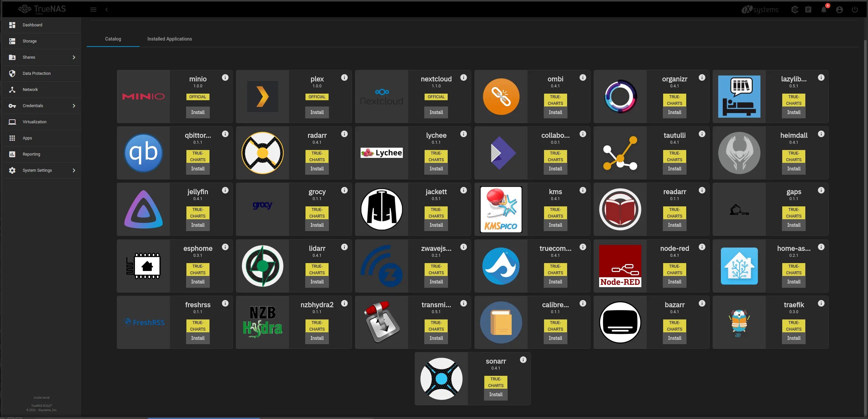Click the alerts bell icon
The height and width of the screenshot is (419, 868).
[x=823, y=10]
